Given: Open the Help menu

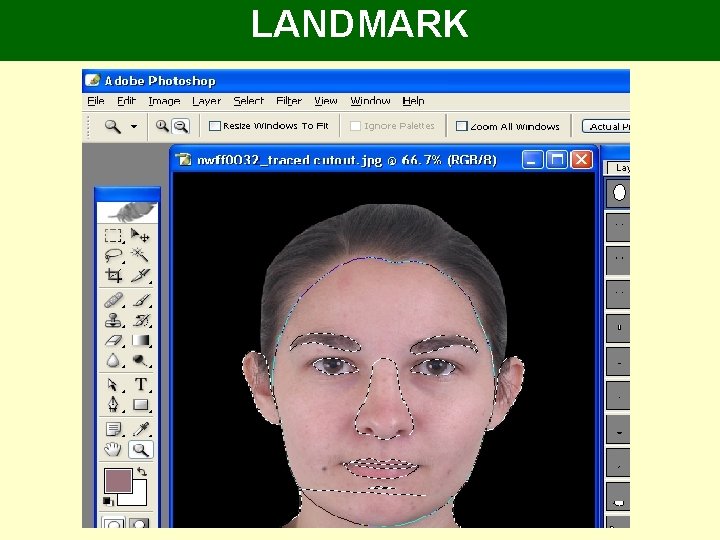Looking at the screenshot, I should click(413, 101).
